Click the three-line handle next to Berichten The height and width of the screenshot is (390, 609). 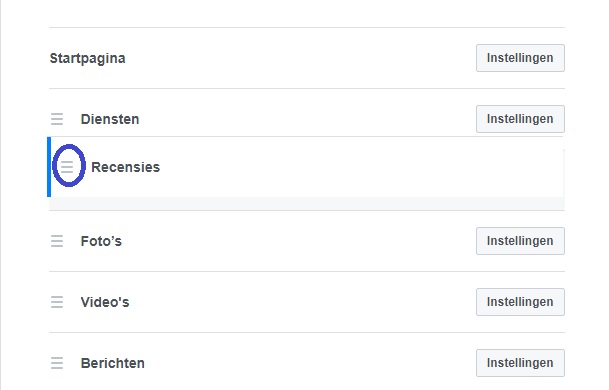pos(57,363)
